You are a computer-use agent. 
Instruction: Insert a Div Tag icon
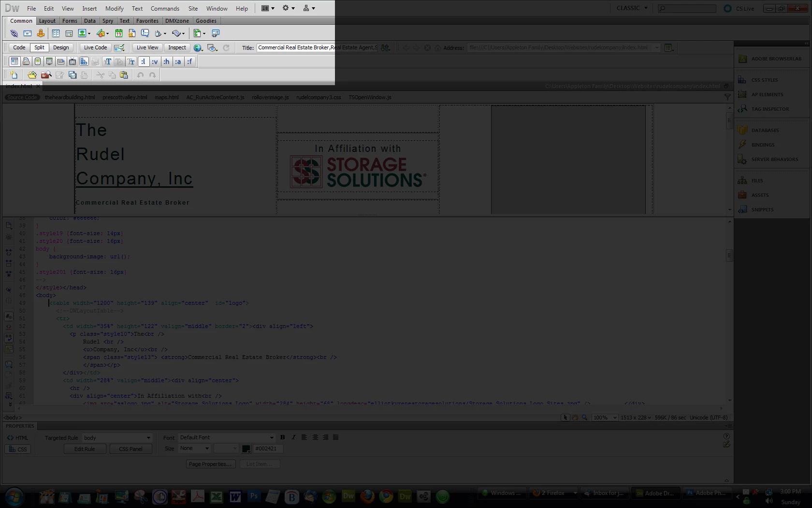69,33
